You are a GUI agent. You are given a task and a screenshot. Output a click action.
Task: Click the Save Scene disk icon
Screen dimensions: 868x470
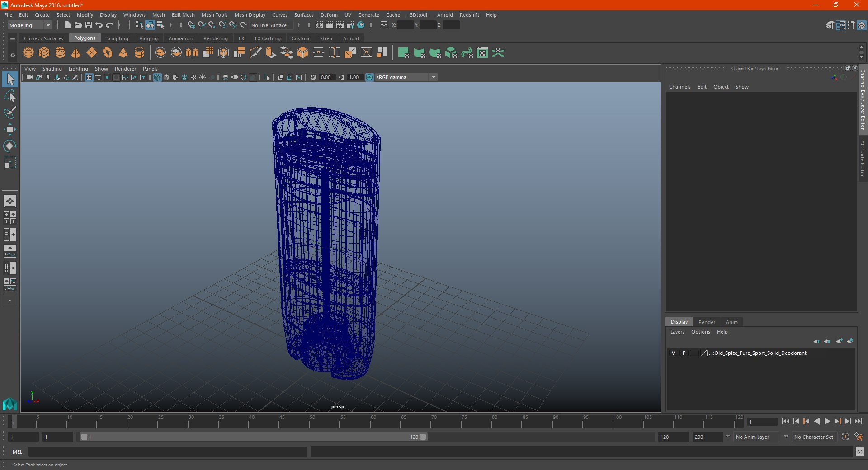tap(89, 25)
